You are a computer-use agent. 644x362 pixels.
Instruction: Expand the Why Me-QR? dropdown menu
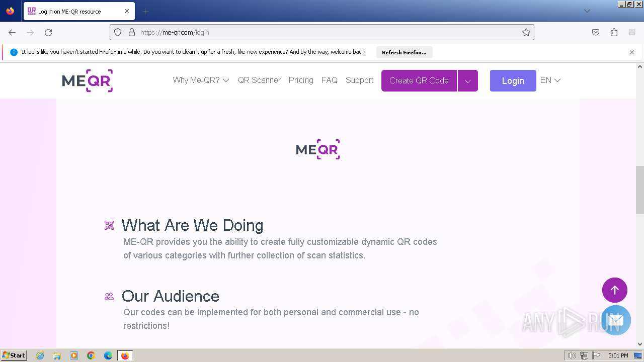pyautogui.click(x=201, y=80)
